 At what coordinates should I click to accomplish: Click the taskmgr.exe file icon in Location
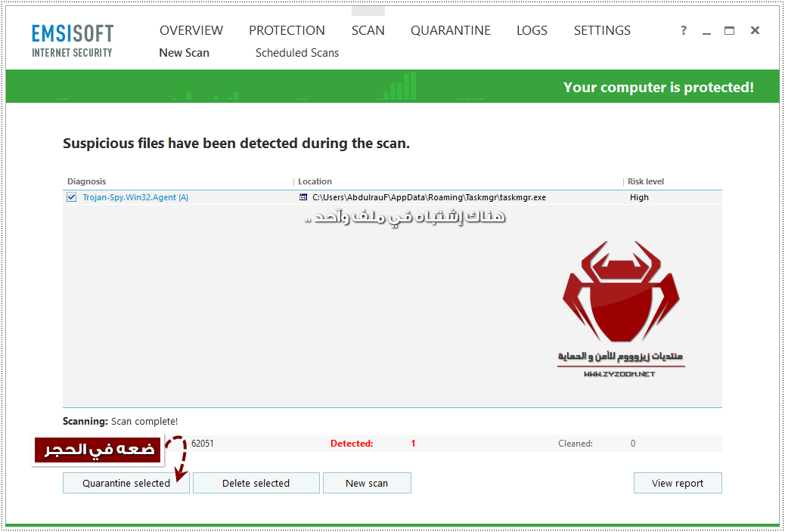coord(303,197)
